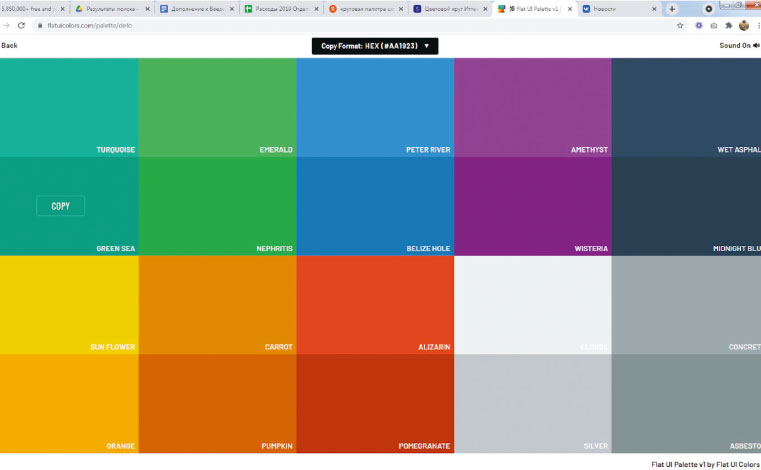Image resolution: width=761 pixels, height=470 pixels.
Task: Bookmark this page with the star icon
Action: pyautogui.click(x=680, y=25)
